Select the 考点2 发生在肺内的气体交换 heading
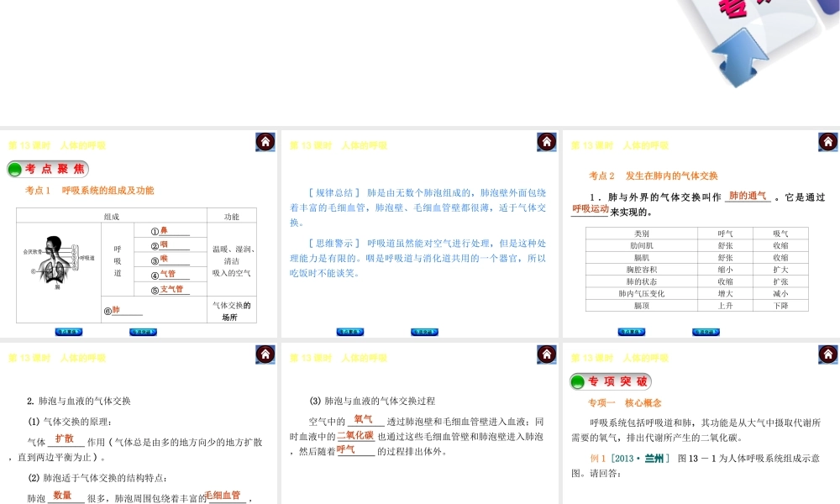The image size is (840, 504). click(653, 176)
